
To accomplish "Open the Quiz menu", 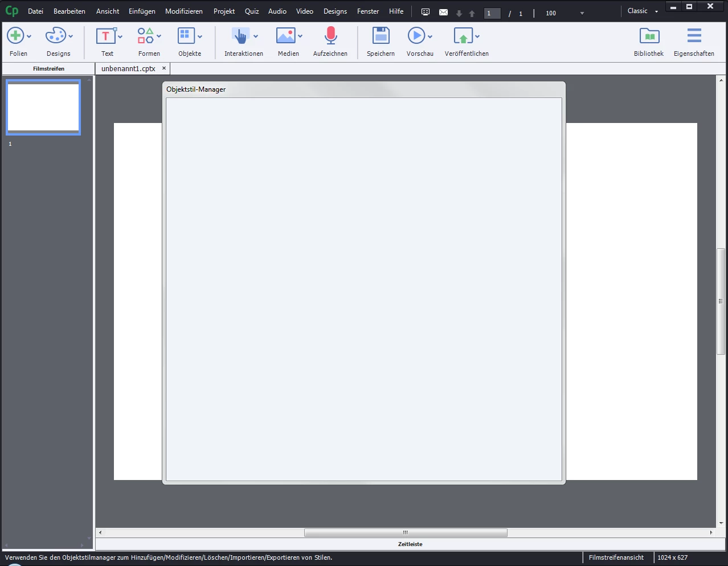I will (252, 11).
